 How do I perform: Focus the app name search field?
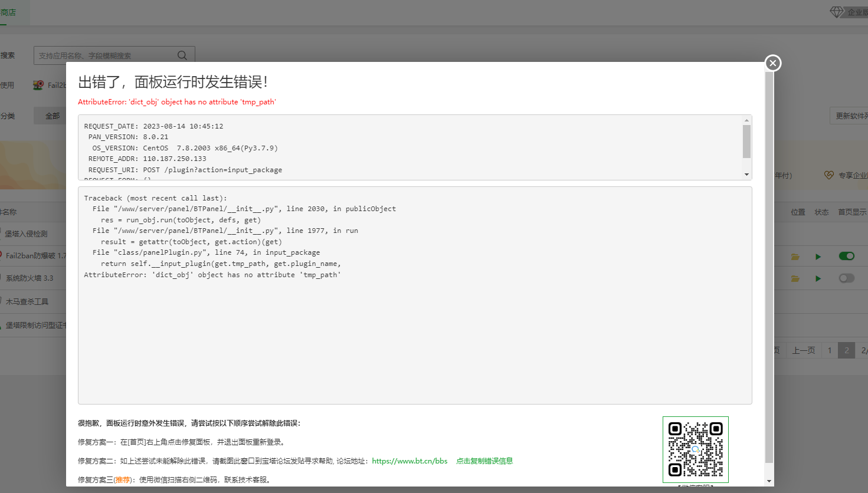point(114,55)
